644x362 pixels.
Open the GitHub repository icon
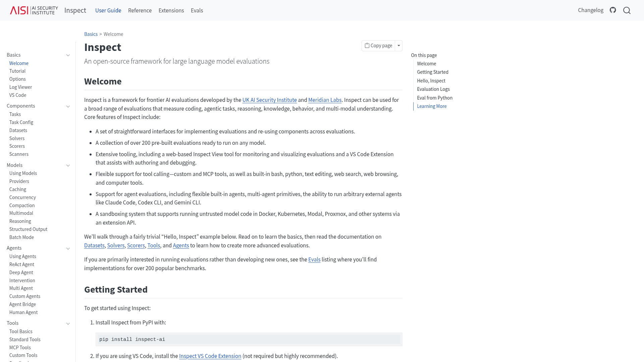[613, 10]
